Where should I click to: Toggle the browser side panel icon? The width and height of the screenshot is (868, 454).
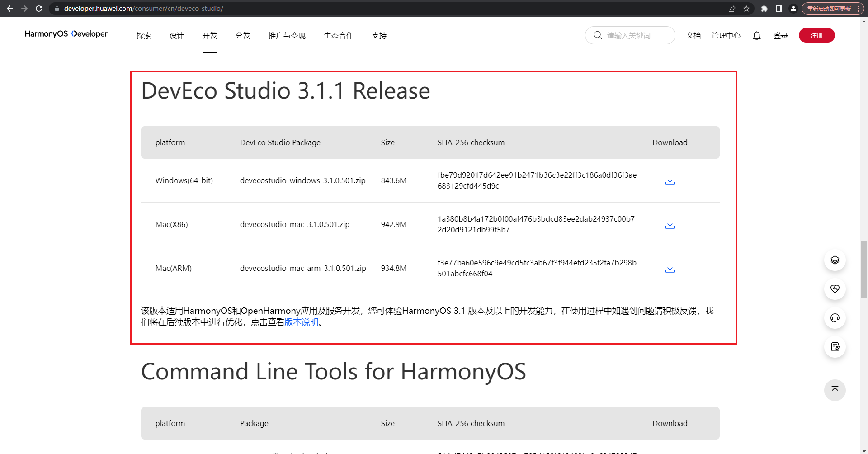coord(779,9)
